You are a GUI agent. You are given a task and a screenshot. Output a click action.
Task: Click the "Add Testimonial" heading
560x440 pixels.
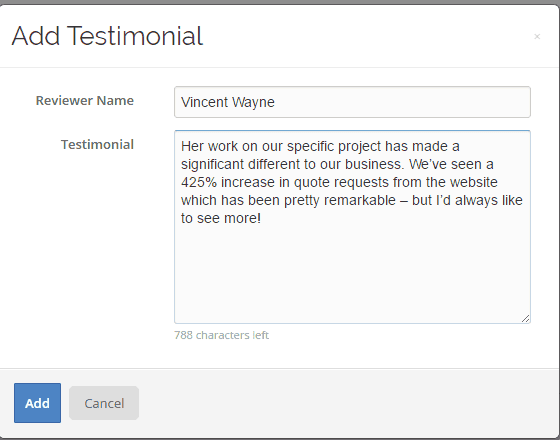click(107, 36)
